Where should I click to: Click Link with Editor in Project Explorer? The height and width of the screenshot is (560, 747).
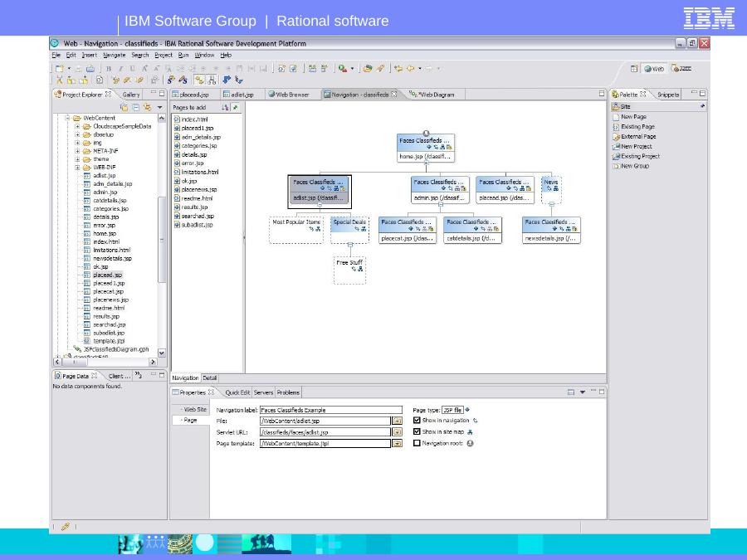click(x=148, y=107)
